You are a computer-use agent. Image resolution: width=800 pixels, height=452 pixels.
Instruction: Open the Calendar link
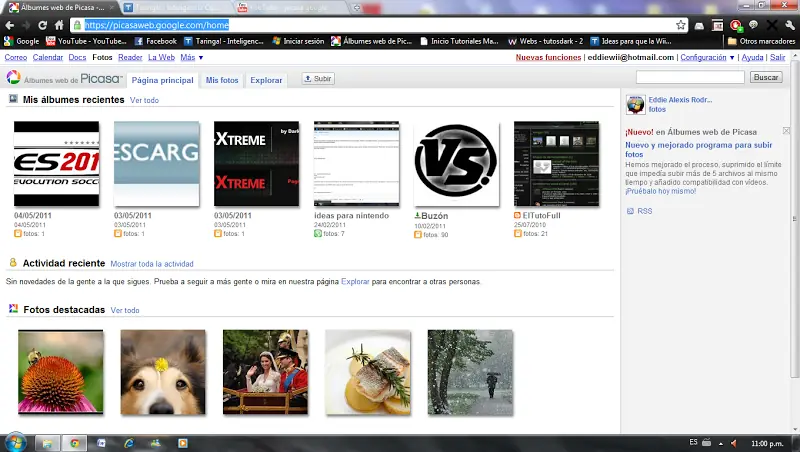[48, 58]
